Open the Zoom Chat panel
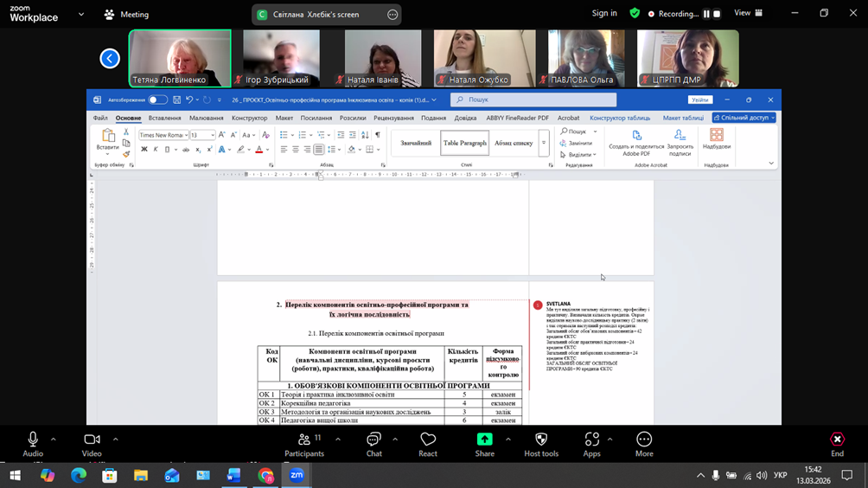This screenshot has height=488, width=868. point(373,444)
